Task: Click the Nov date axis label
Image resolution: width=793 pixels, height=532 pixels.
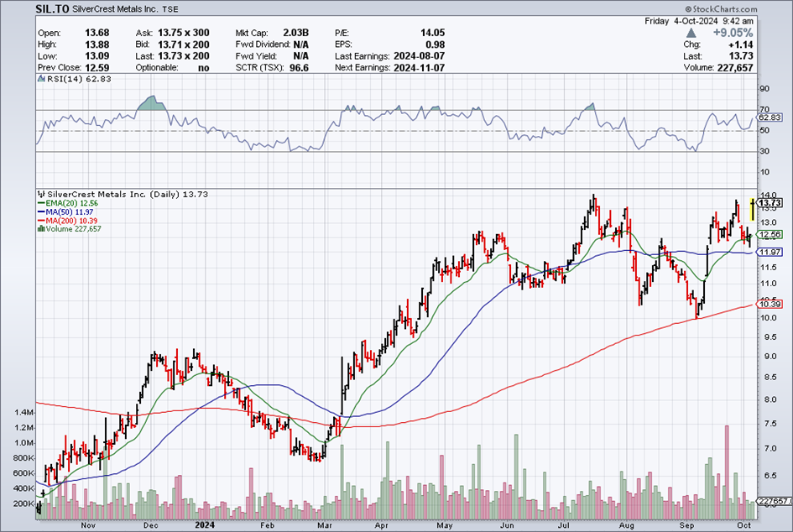Action: [x=88, y=525]
